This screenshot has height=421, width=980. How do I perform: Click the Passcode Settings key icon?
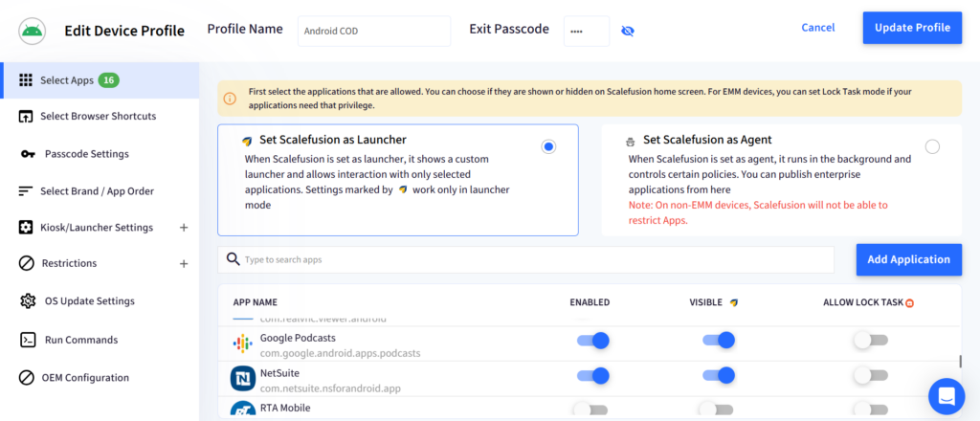[x=28, y=154]
